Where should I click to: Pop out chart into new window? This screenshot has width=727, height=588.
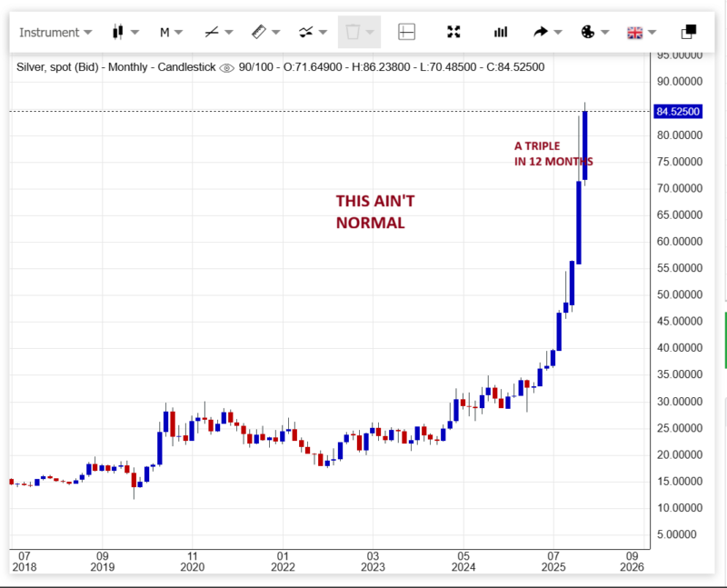click(689, 32)
